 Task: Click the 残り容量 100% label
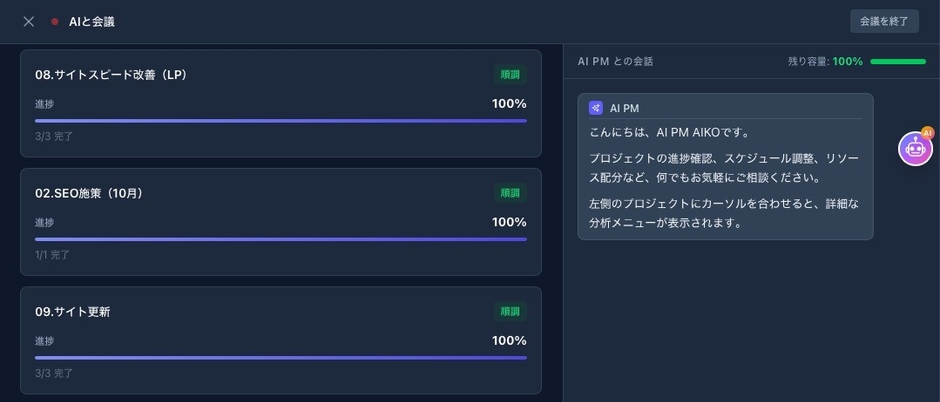(x=824, y=62)
